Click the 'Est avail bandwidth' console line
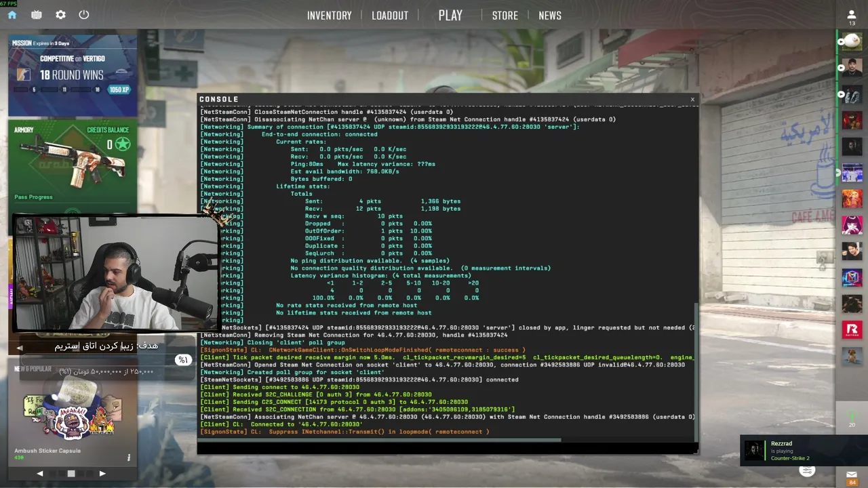This screenshot has height=488, width=868. tap(344, 171)
